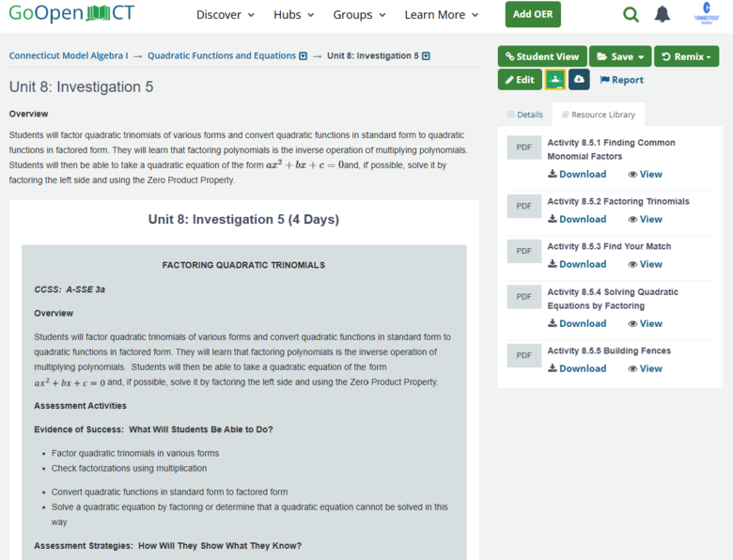Screen dimensions: 733x560
Task: View Activity 8.5.3 Find Your Match
Action: click(x=645, y=264)
